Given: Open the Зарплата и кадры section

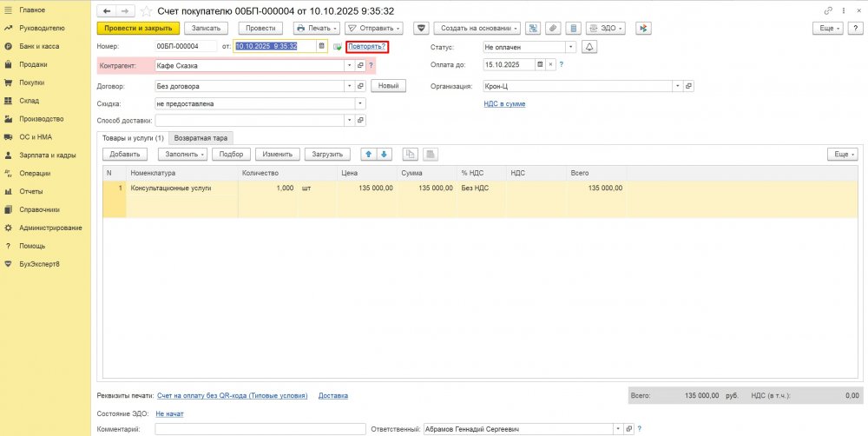Looking at the screenshot, I should [x=47, y=155].
